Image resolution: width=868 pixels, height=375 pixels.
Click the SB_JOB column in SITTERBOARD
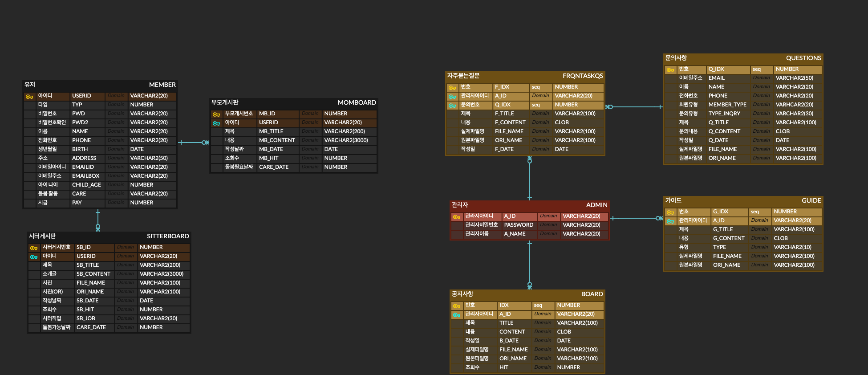[86, 318]
